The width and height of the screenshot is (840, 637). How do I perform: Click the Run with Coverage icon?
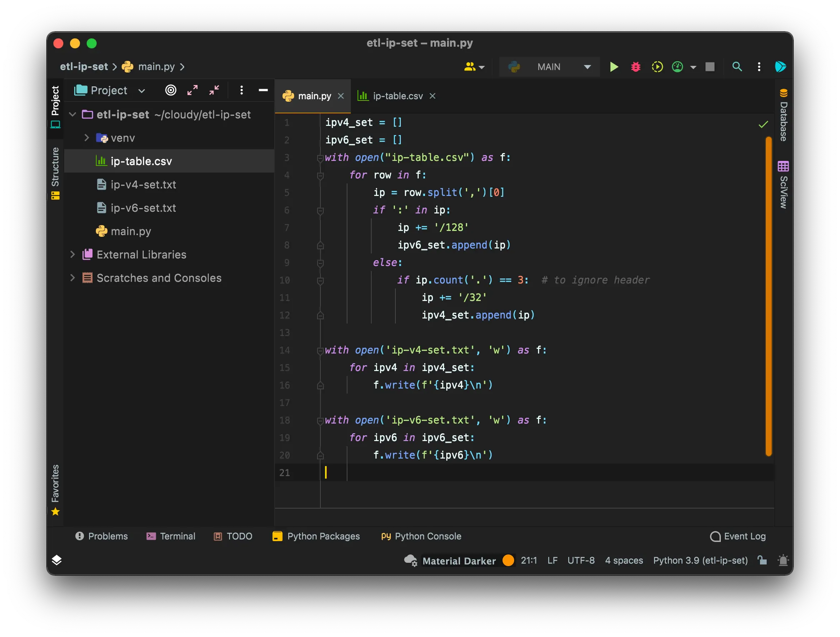coord(657,67)
